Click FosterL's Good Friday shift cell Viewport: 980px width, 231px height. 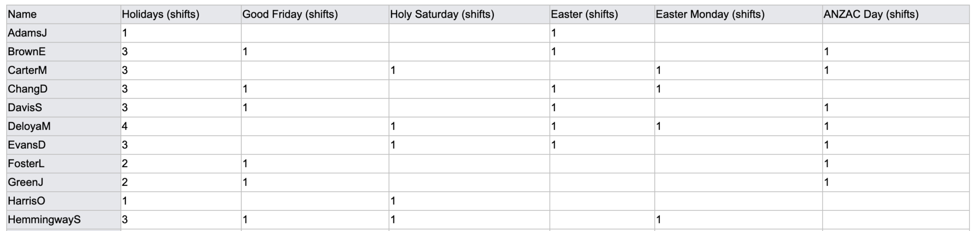[x=314, y=164]
